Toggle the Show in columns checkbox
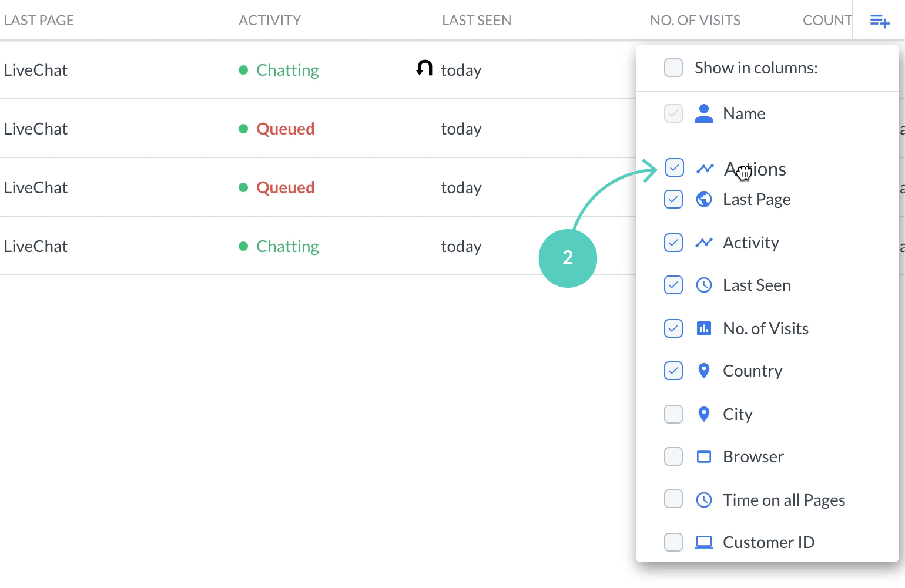Viewport: 905px width, 588px height. pos(673,68)
